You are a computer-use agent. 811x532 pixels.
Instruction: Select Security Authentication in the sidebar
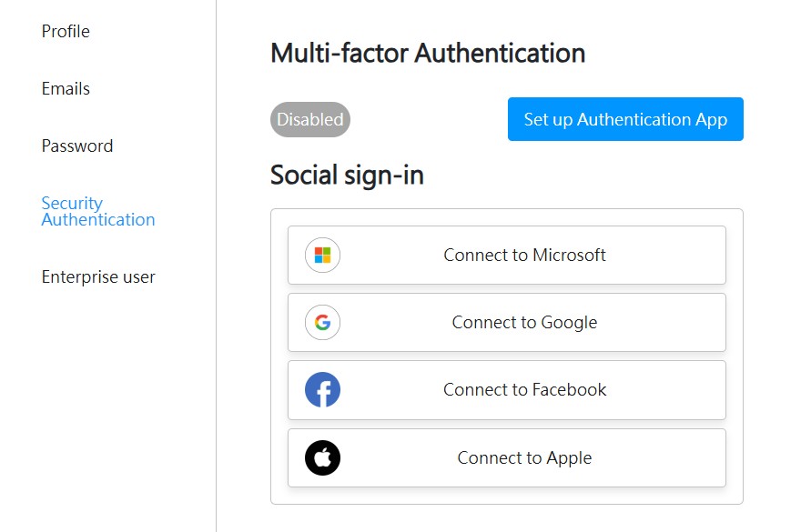[x=97, y=211]
